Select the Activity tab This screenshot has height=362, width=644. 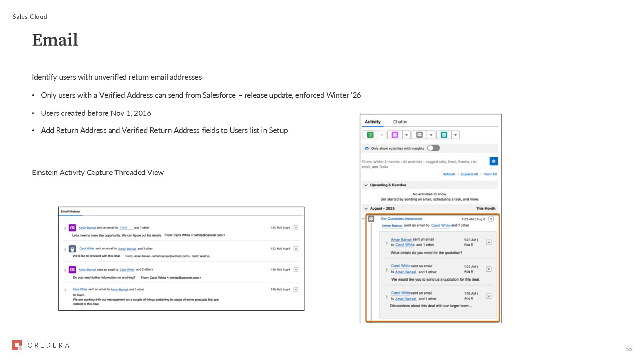tap(373, 122)
